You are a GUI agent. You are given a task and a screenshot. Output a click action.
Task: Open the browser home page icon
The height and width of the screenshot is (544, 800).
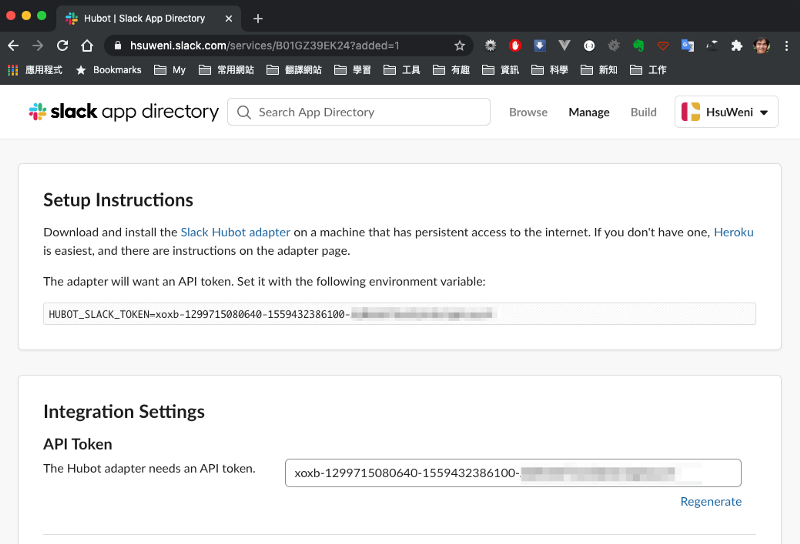(x=87, y=46)
